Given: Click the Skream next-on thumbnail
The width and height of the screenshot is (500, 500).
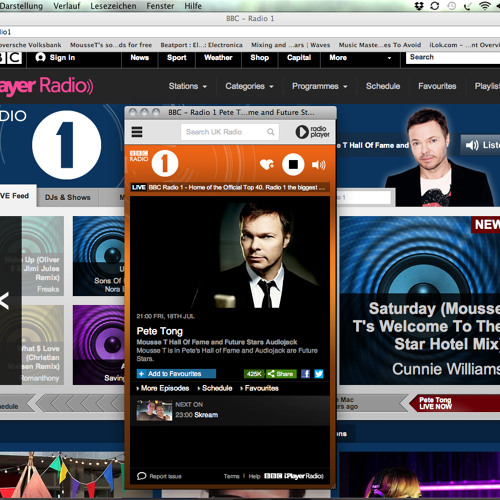Looking at the screenshot, I should [x=154, y=410].
